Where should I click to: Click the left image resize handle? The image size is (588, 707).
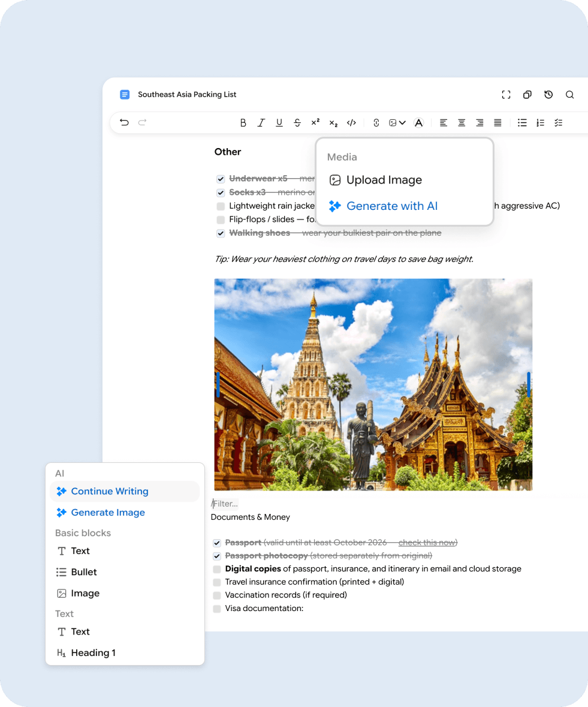(x=218, y=384)
